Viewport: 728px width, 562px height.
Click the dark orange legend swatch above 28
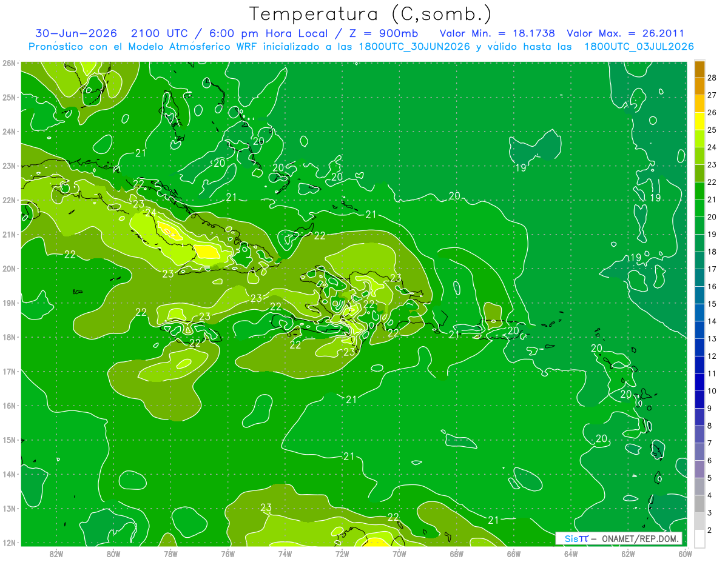[x=699, y=69]
